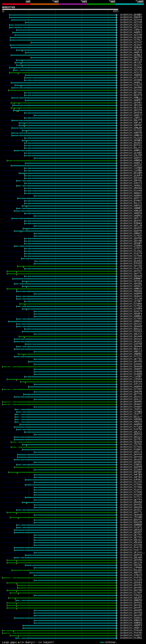Select hit label UniRef100_Q9LKH9
The image size is (146, 644).
[x=131, y=557]
